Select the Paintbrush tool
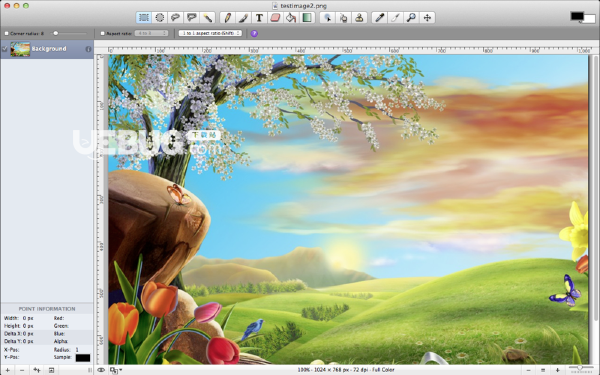The image size is (600, 375). click(243, 18)
